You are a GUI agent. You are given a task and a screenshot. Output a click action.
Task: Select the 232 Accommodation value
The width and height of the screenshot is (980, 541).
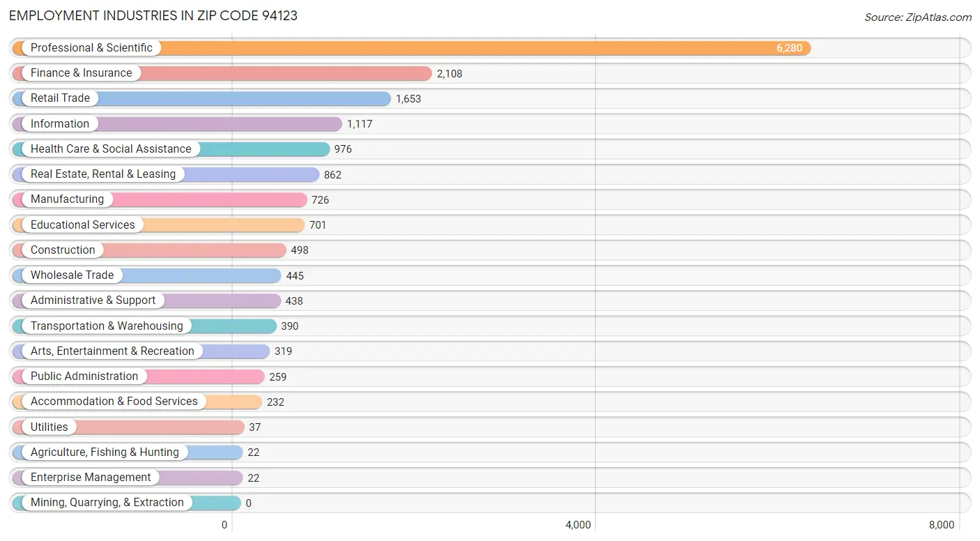(275, 402)
